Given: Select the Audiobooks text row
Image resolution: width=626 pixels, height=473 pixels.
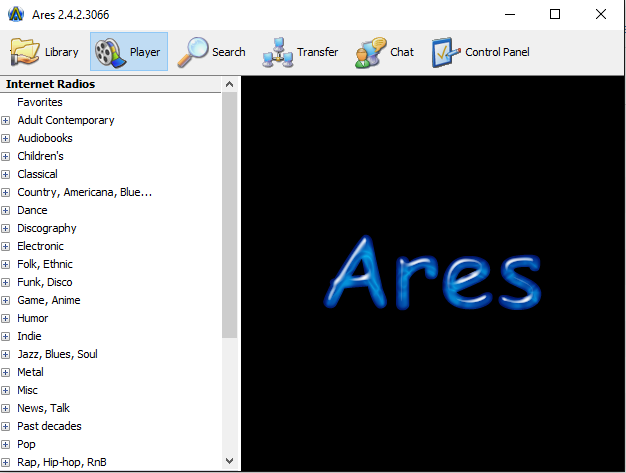Looking at the screenshot, I should (45, 138).
